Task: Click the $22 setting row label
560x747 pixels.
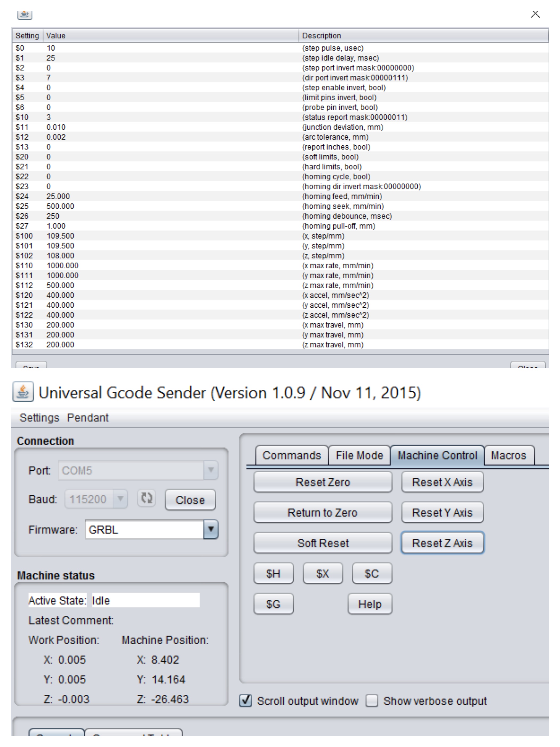Action: click(22, 177)
